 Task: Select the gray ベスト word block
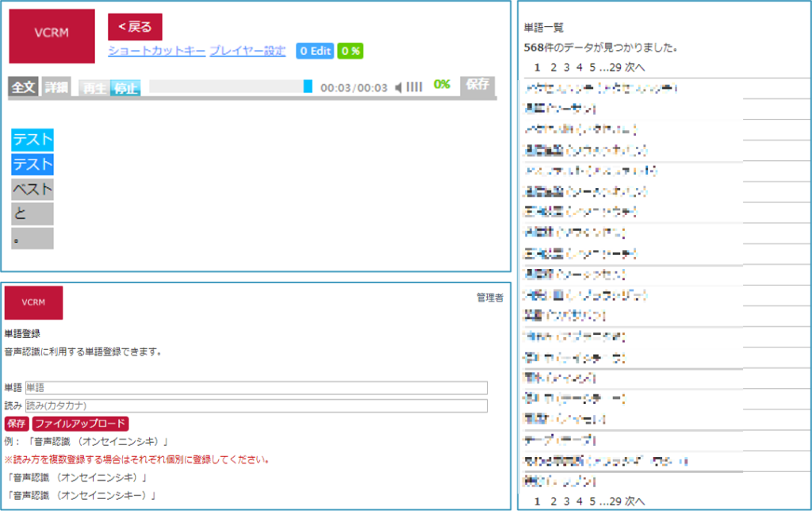click(33, 190)
